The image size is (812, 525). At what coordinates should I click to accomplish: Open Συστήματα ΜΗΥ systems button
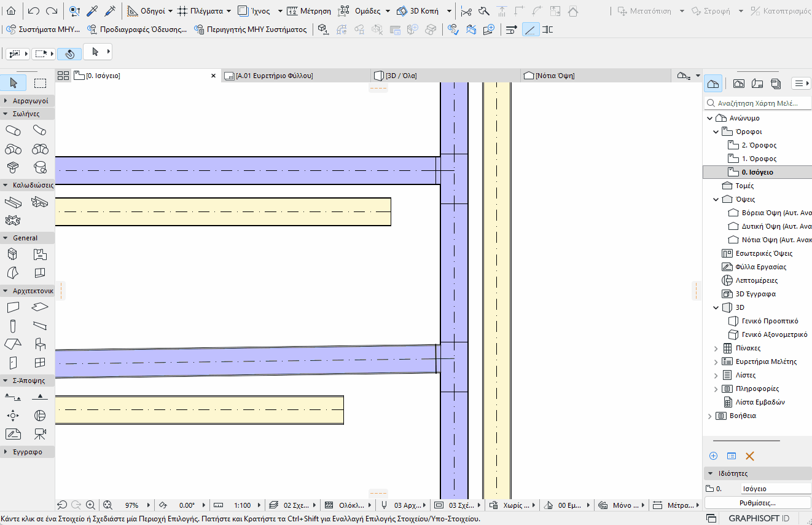coord(45,30)
